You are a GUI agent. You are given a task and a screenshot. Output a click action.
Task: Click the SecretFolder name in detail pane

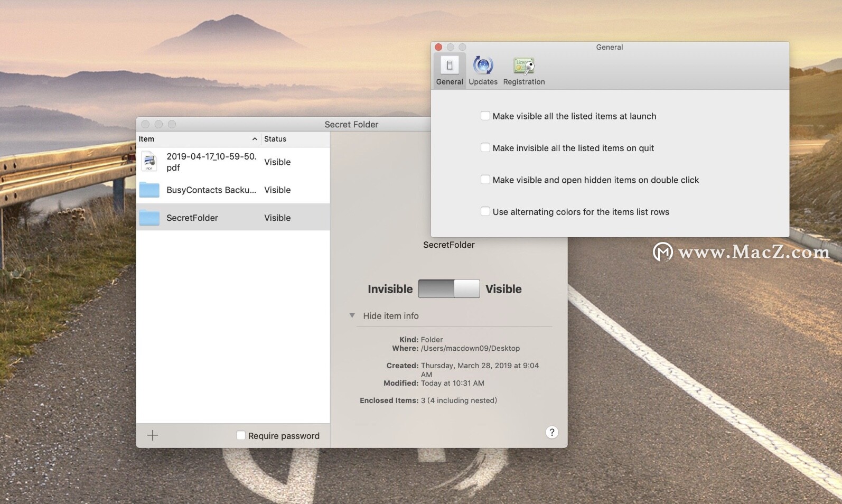pos(449,245)
